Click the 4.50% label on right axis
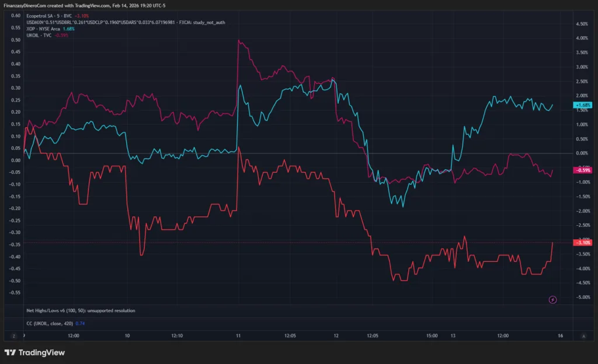598x364 pixels. [x=582, y=24]
